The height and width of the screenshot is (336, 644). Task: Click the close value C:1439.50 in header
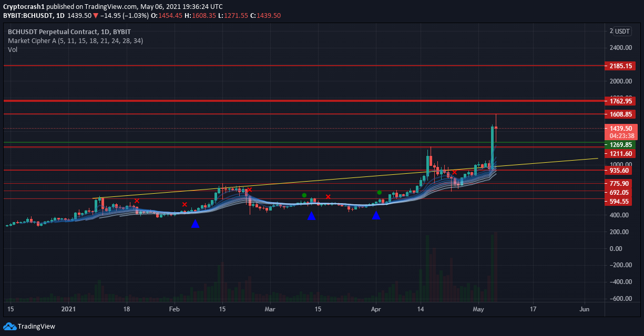[265, 16]
